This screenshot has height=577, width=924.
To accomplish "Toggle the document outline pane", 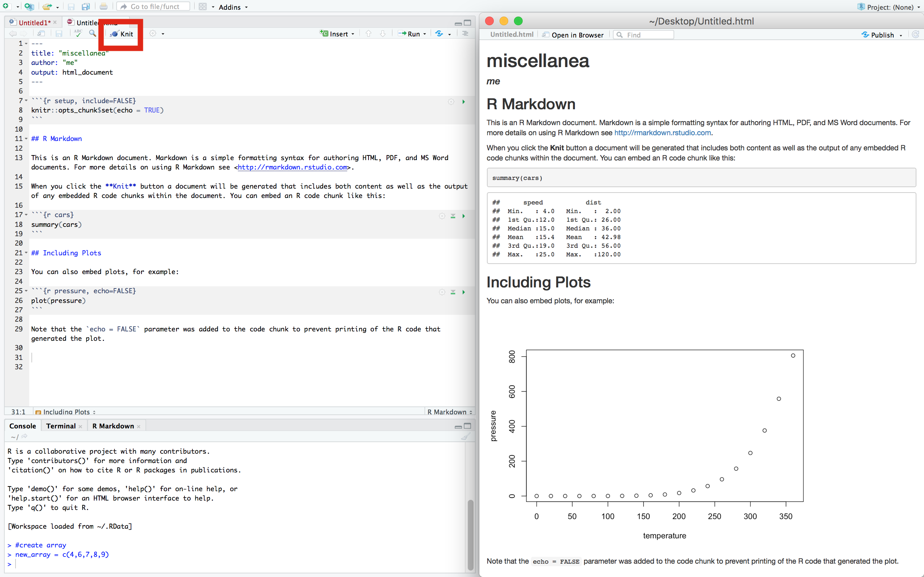I will tap(465, 34).
